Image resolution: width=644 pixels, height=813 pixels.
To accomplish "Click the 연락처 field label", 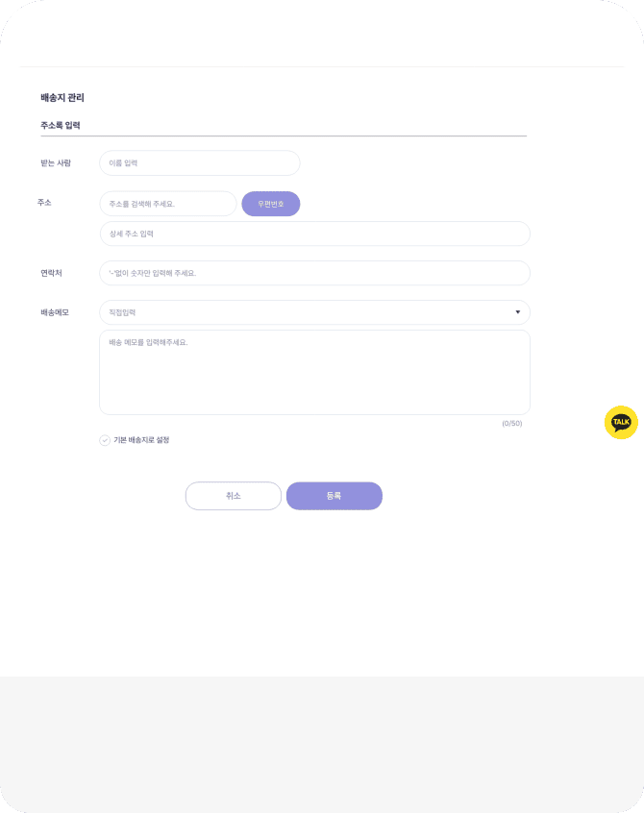I will point(51,273).
